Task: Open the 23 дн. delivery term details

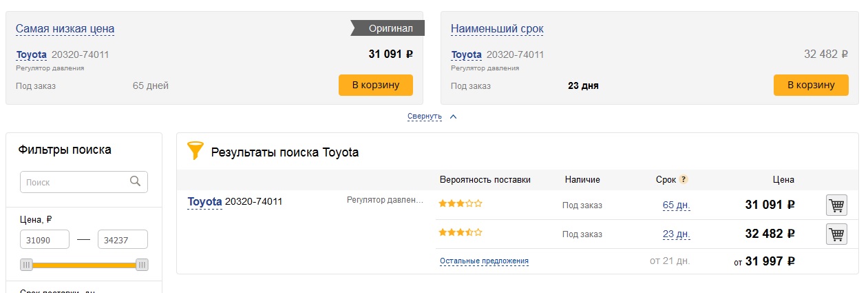Action: (676, 234)
